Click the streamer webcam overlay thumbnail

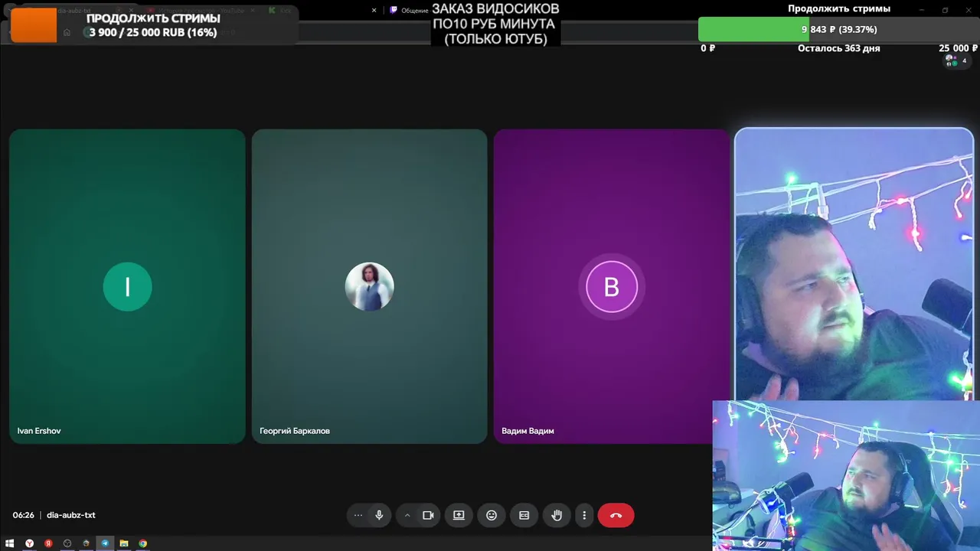[x=846, y=475]
